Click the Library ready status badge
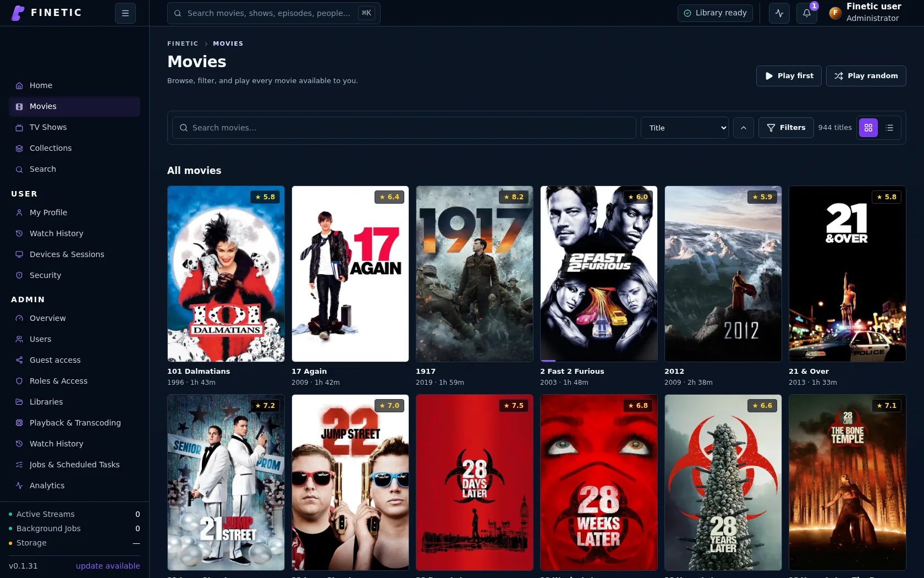This screenshot has height=578, width=924. tap(715, 13)
